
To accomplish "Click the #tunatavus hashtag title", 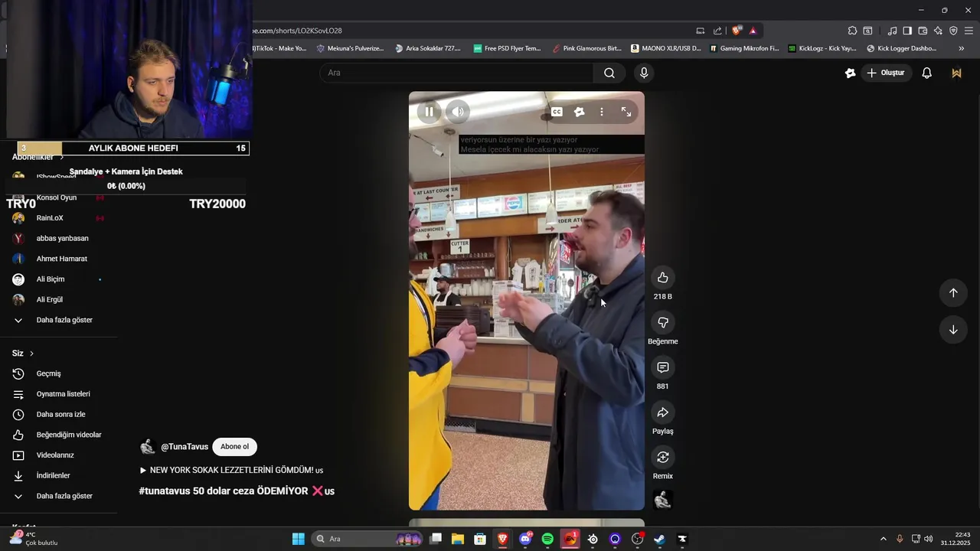I will (x=237, y=491).
